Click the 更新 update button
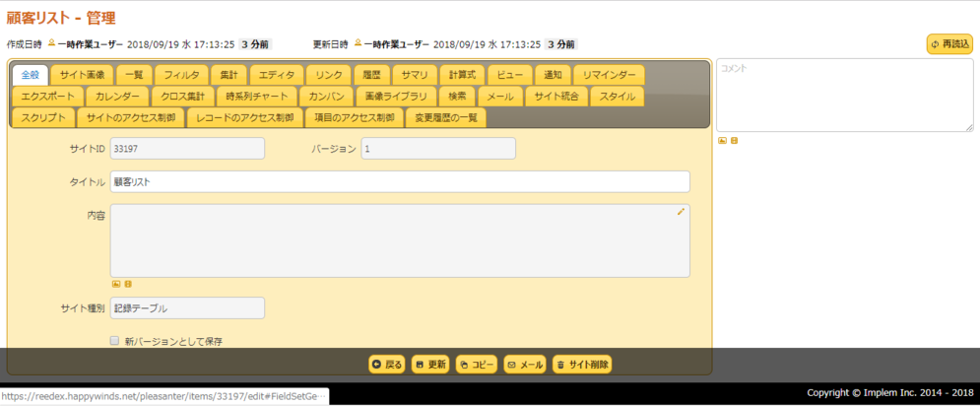The width and height of the screenshot is (980, 406). coord(430,364)
